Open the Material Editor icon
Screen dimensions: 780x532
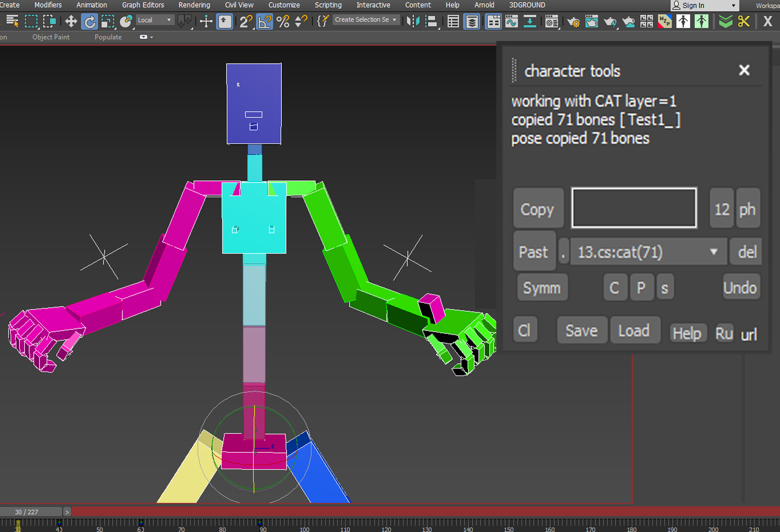point(552,21)
